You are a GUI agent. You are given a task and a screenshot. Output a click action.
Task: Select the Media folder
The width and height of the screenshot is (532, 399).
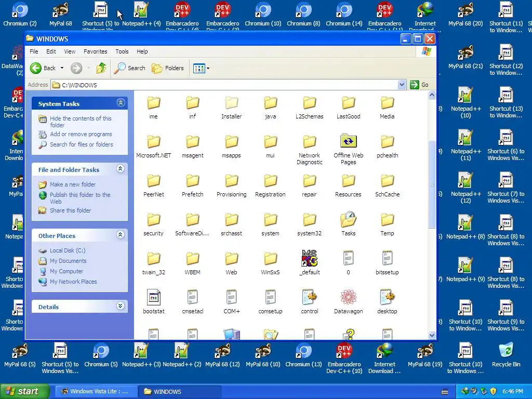pos(387,108)
